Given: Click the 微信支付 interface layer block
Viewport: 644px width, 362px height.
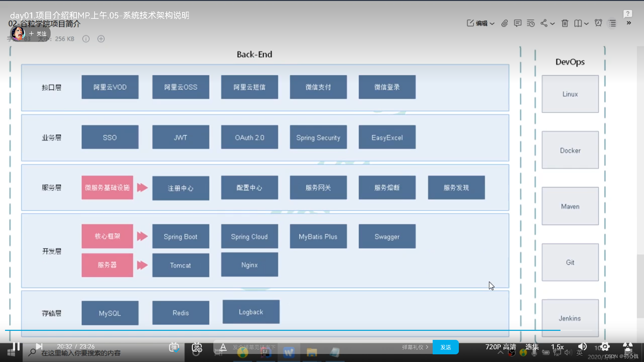Looking at the screenshot, I should [318, 87].
